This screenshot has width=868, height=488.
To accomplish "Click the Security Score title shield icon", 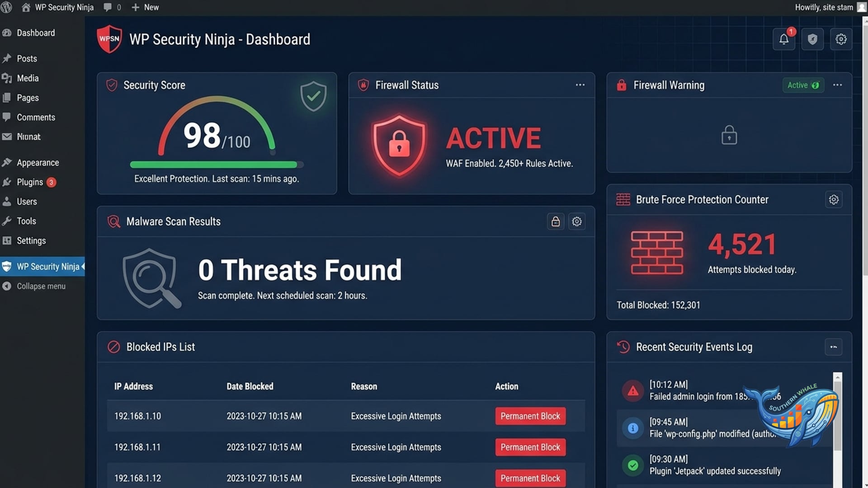I will pyautogui.click(x=112, y=85).
